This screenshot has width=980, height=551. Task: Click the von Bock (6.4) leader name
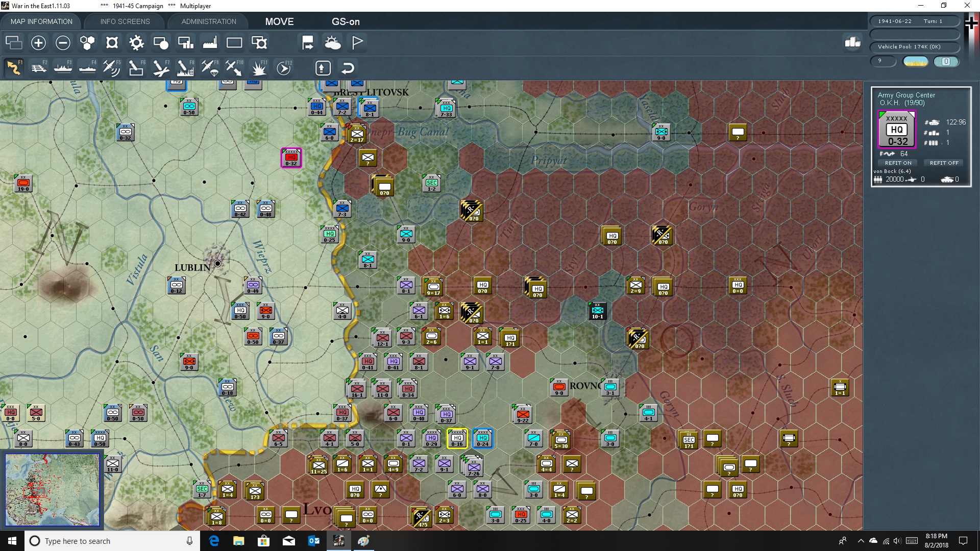[x=892, y=171]
